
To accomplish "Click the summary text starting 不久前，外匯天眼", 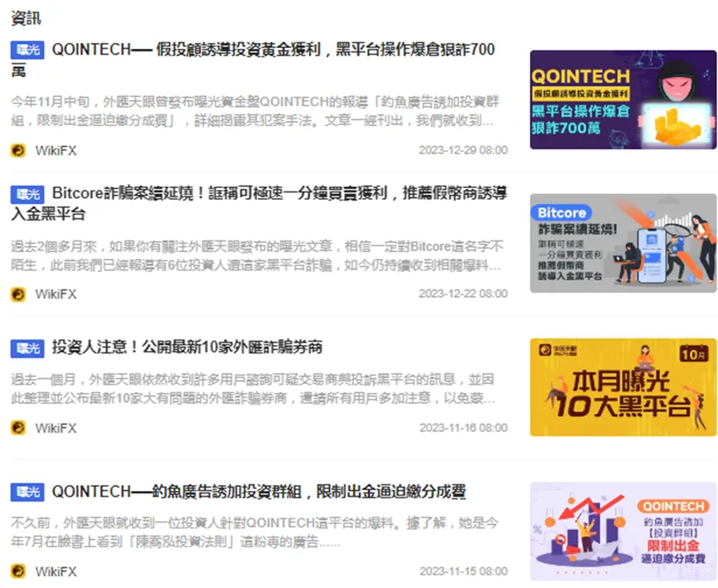I will [255, 532].
